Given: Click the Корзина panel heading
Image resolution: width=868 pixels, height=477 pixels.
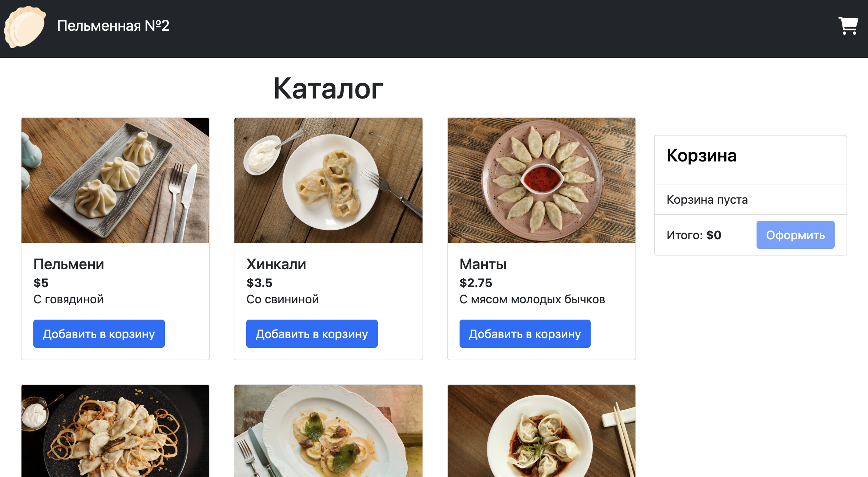Looking at the screenshot, I should [701, 156].
